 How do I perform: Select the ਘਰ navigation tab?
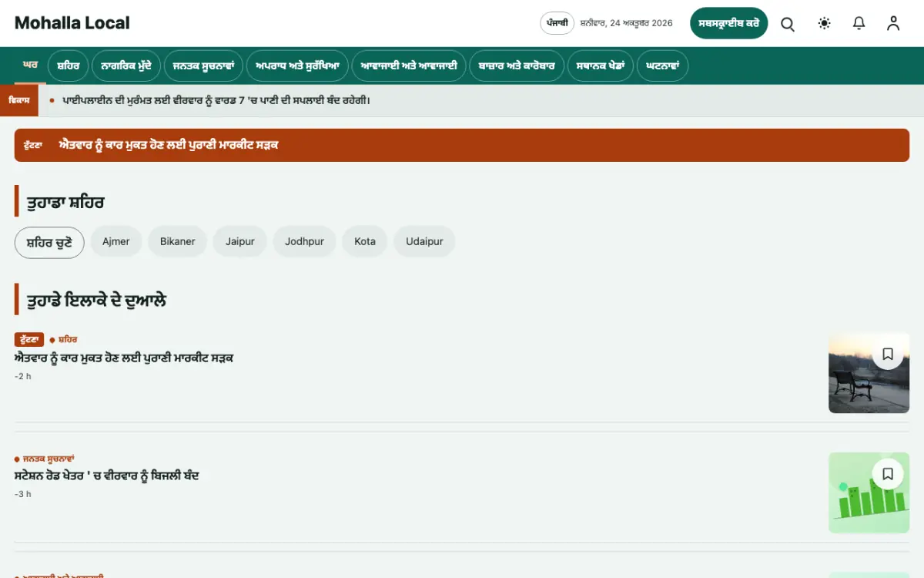30,66
